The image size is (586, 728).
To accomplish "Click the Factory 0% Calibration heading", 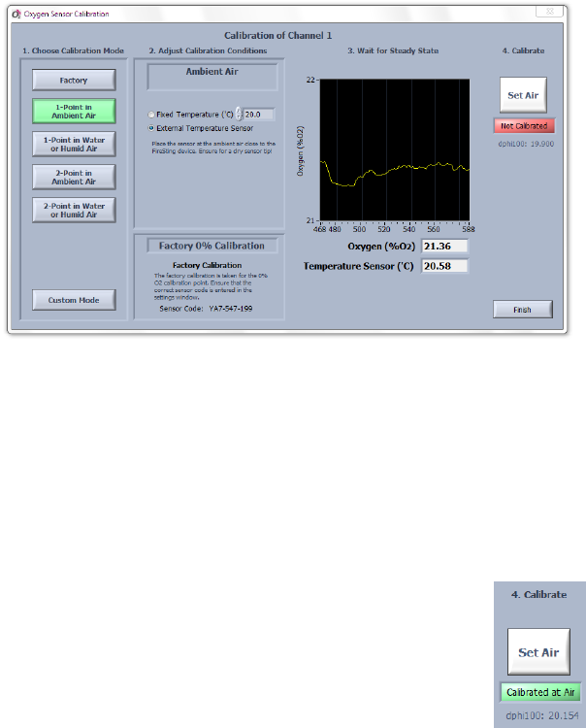I will (212, 247).
